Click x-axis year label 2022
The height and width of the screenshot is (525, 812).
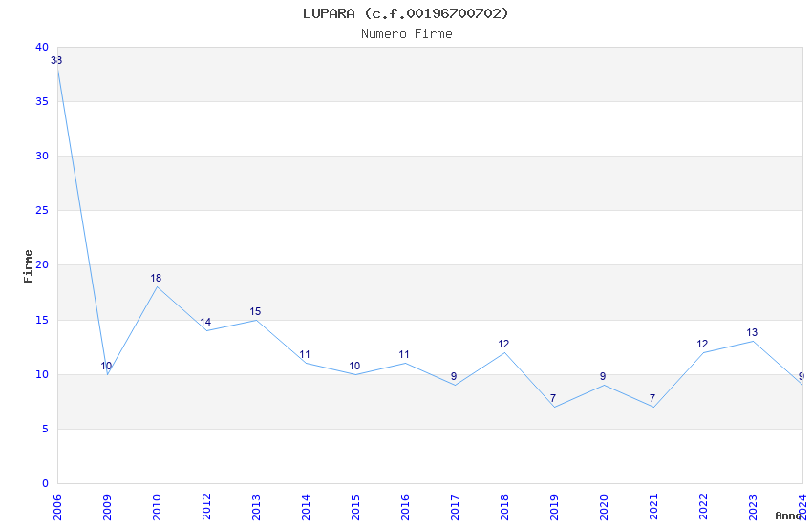pyautogui.click(x=703, y=508)
